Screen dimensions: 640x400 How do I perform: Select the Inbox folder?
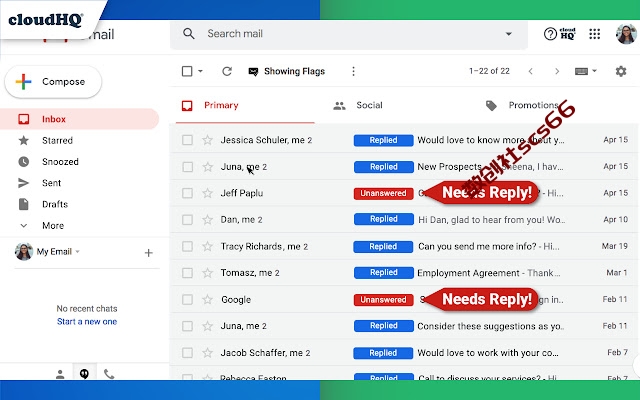click(x=80, y=119)
